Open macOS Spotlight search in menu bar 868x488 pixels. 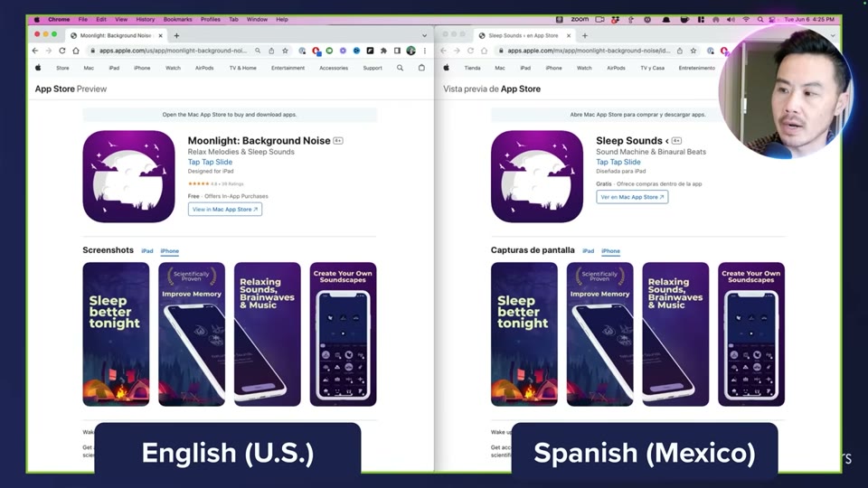point(760,19)
